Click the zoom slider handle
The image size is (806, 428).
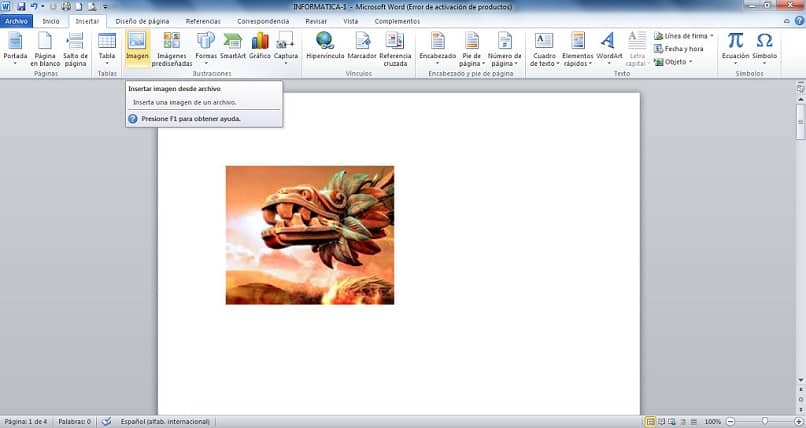[765, 421]
